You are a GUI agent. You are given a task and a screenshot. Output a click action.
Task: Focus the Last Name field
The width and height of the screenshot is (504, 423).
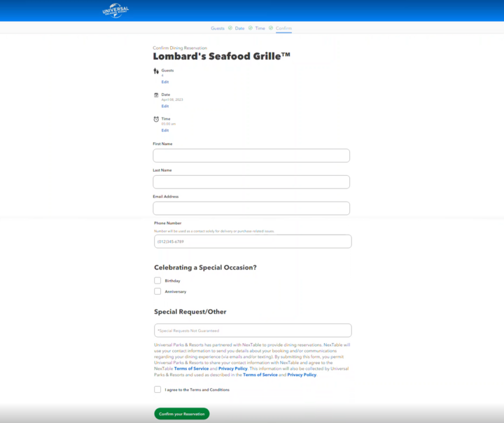pyautogui.click(x=251, y=182)
